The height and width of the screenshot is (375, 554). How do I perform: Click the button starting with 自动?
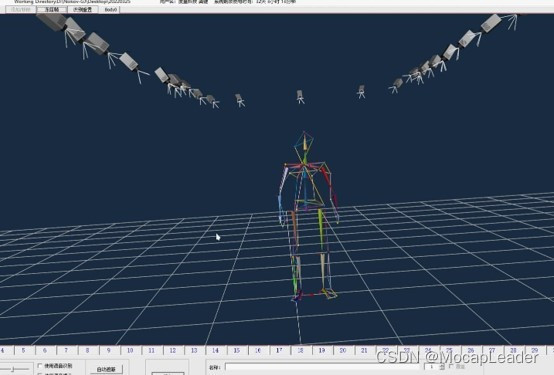click(106, 369)
